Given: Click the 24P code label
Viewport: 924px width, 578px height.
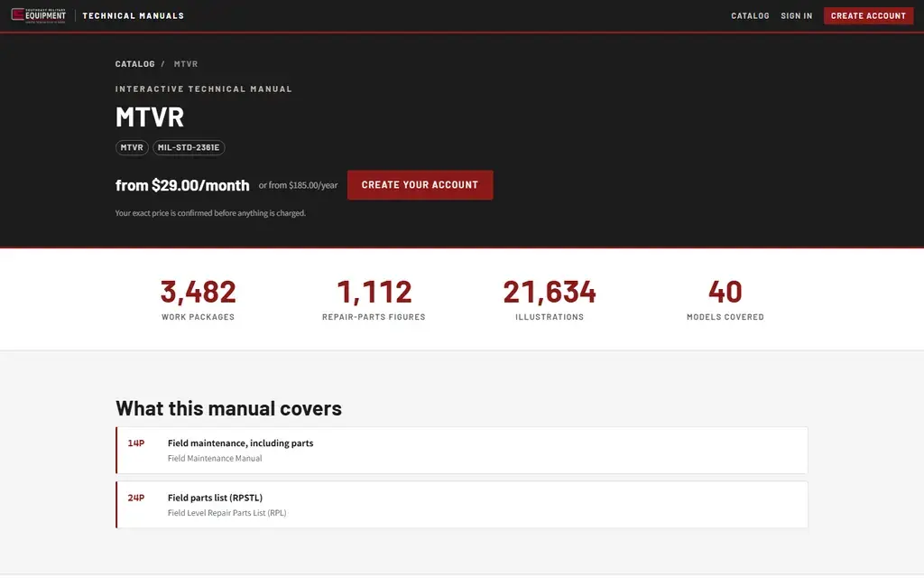Looking at the screenshot, I should tap(136, 498).
